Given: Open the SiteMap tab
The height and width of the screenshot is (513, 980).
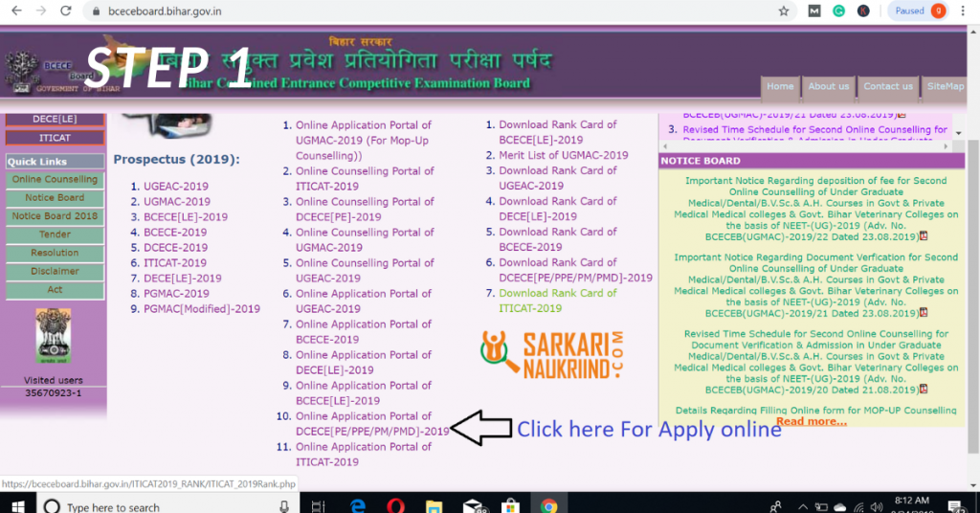Looking at the screenshot, I should 945,86.
